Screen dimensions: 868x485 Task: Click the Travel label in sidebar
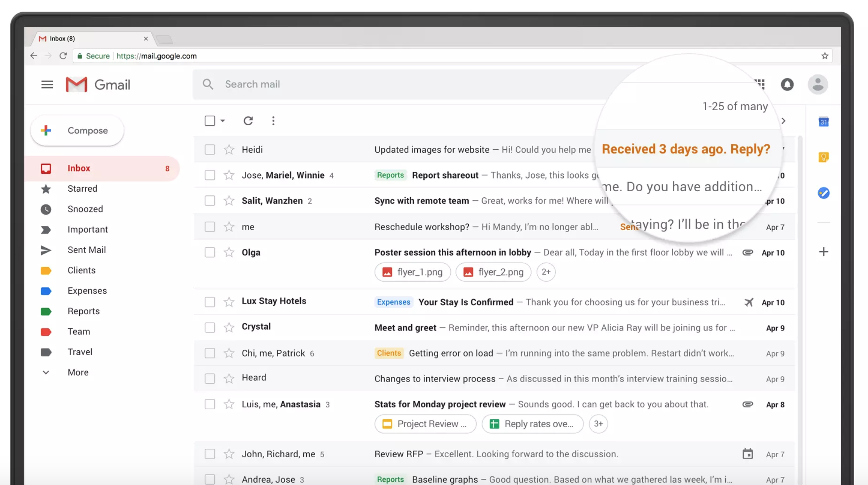coord(80,352)
